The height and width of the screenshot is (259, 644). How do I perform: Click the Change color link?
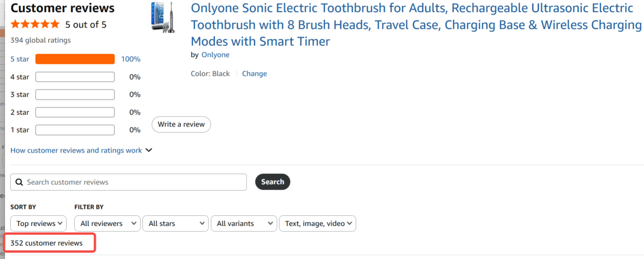[254, 73]
